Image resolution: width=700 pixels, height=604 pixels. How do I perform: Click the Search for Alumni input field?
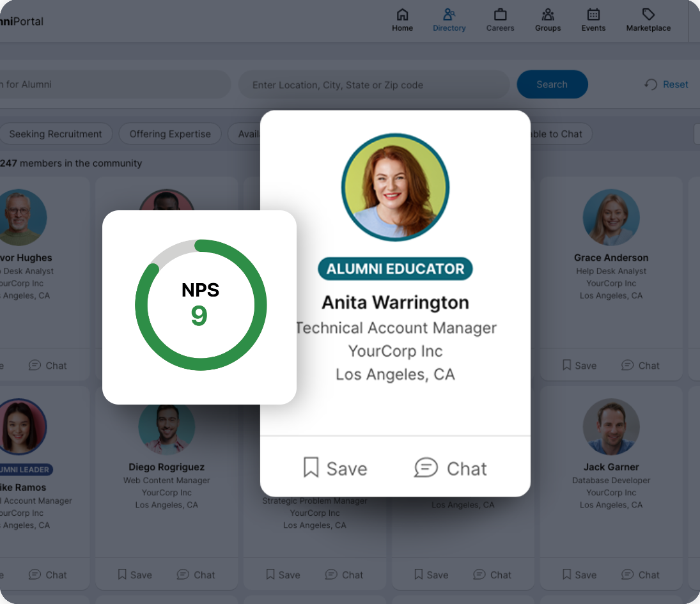point(109,84)
